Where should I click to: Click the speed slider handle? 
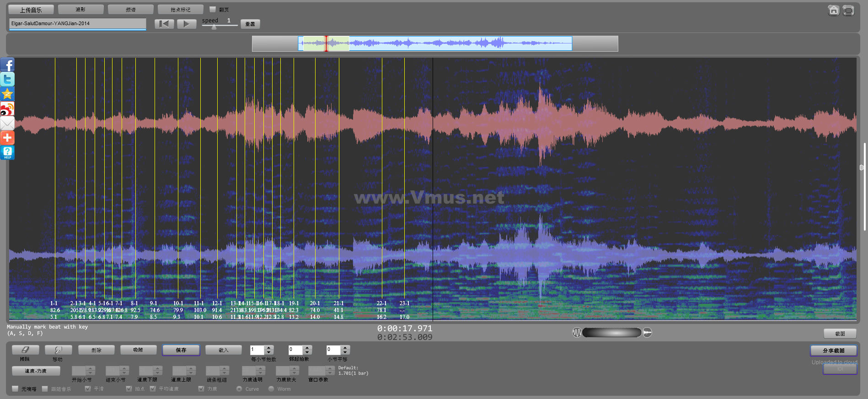[214, 27]
